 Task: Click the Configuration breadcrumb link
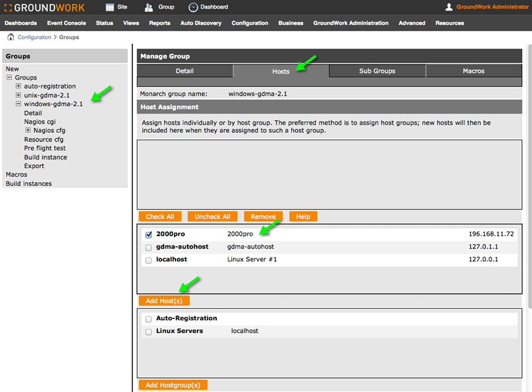coord(35,37)
